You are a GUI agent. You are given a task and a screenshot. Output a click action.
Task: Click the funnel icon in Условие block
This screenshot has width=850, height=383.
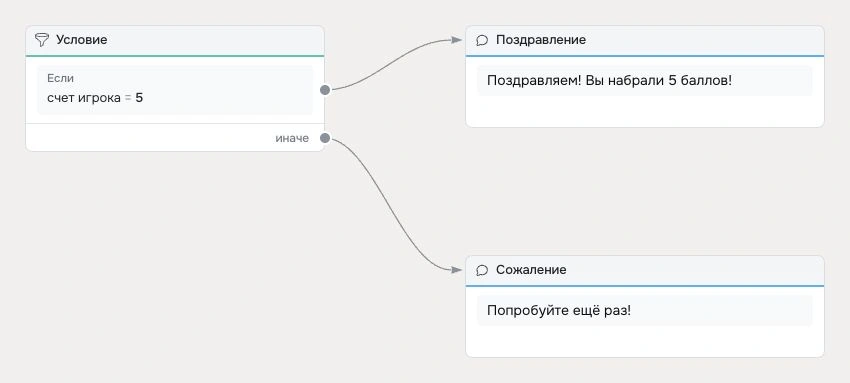tap(42, 40)
